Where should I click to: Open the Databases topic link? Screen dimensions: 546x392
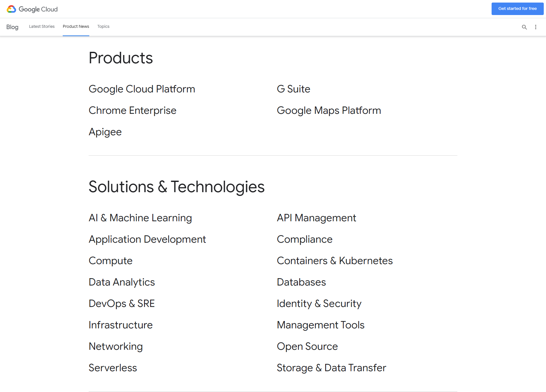[301, 282]
